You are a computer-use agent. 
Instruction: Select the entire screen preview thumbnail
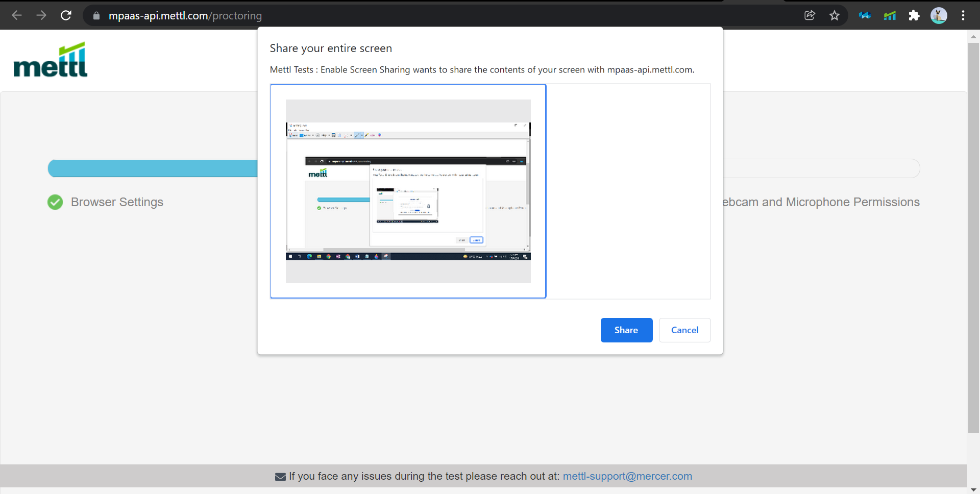pyautogui.click(x=408, y=191)
